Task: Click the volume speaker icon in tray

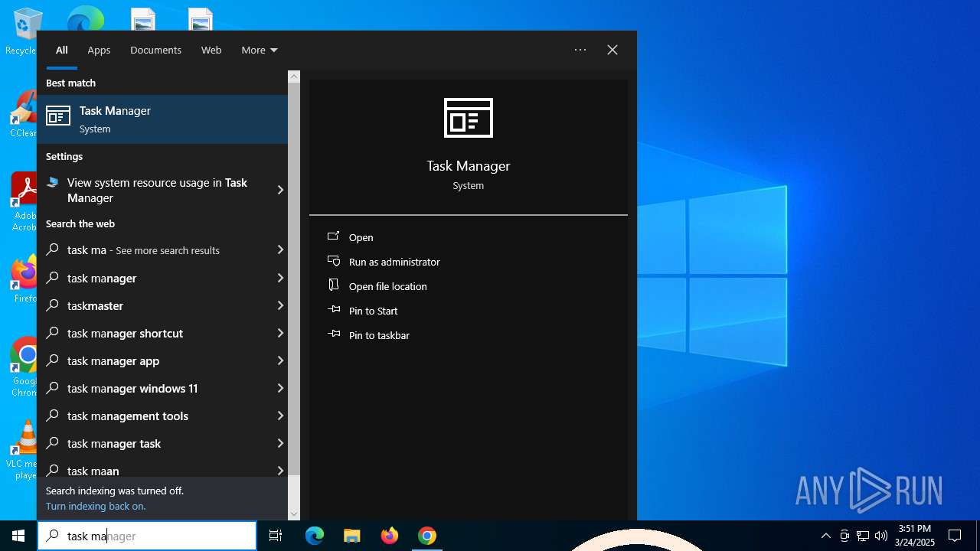Action: 881,536
